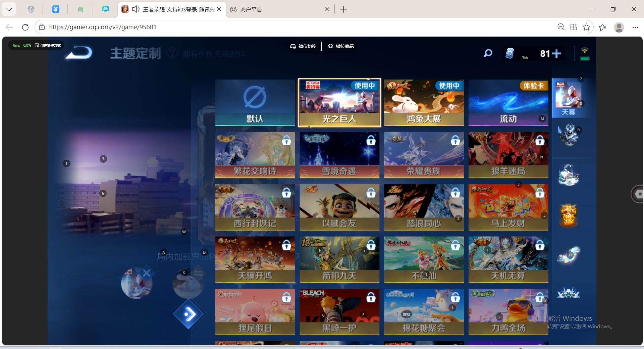The width and height of the screenshot is (644, 349).
Task: Open 键位切换 key mapping switch
Action: point(303,46)
